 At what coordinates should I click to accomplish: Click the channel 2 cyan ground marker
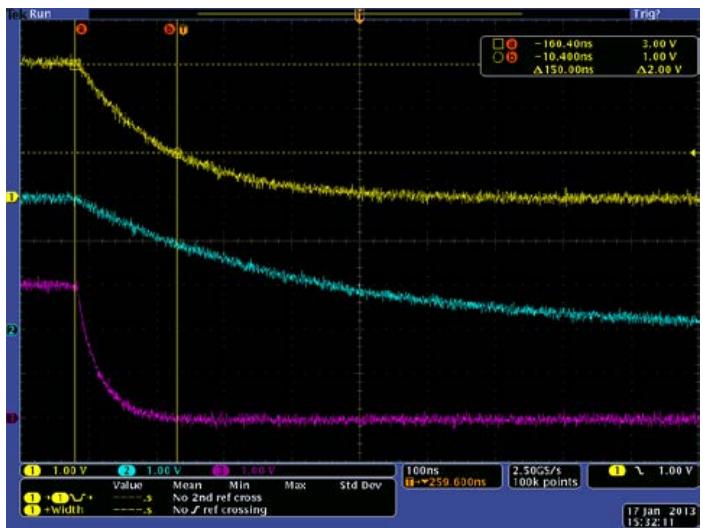12,329
